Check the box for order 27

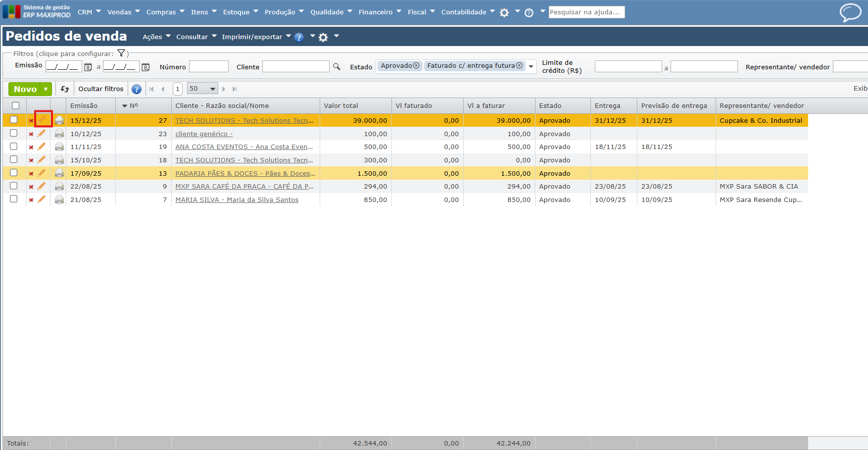[x=14, y=120]
